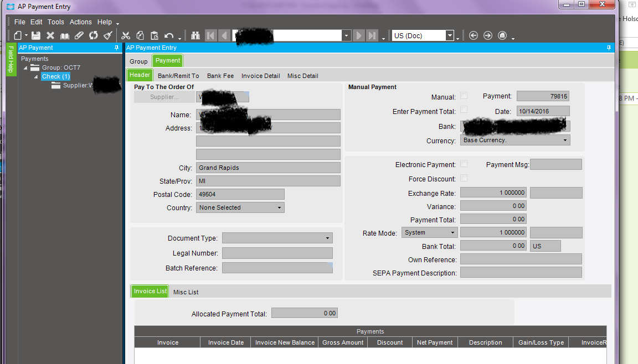Select Check (1) in the tree

click(x=56, y=76)
